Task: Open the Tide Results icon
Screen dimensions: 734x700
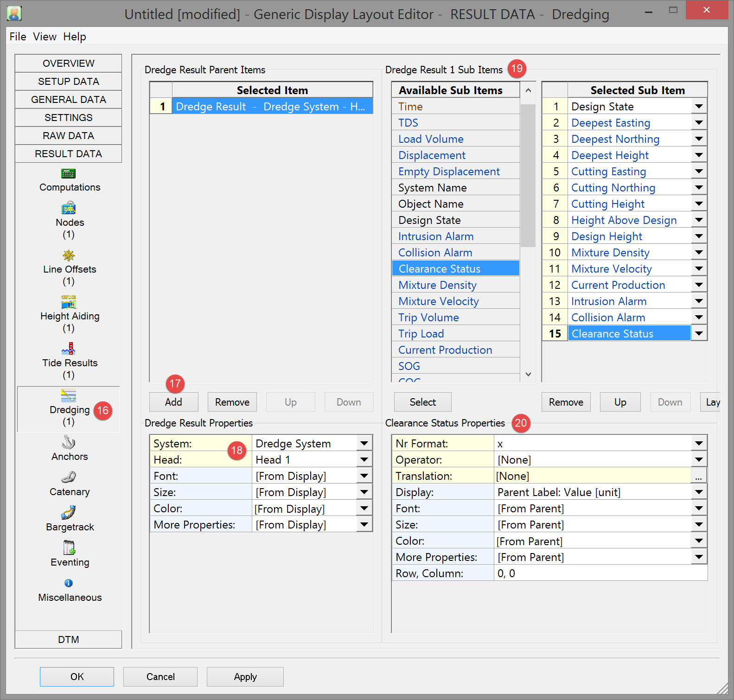Action: pos(69,349)
